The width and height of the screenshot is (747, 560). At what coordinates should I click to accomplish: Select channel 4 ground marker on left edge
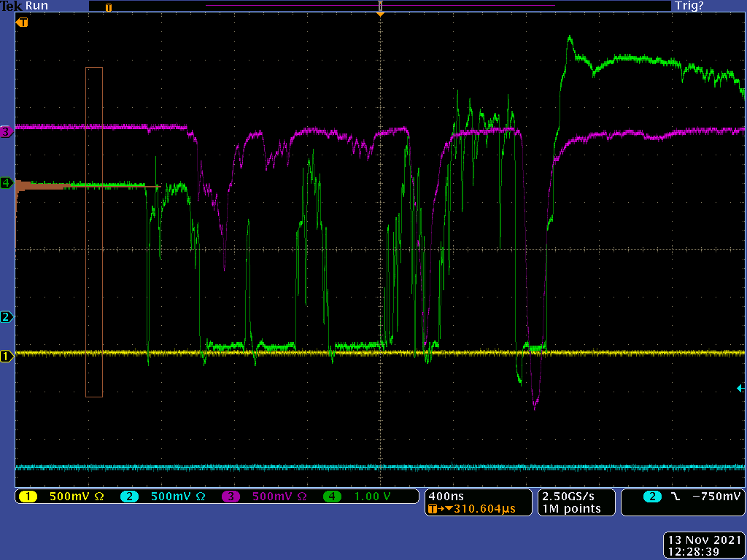pos(7,183)
